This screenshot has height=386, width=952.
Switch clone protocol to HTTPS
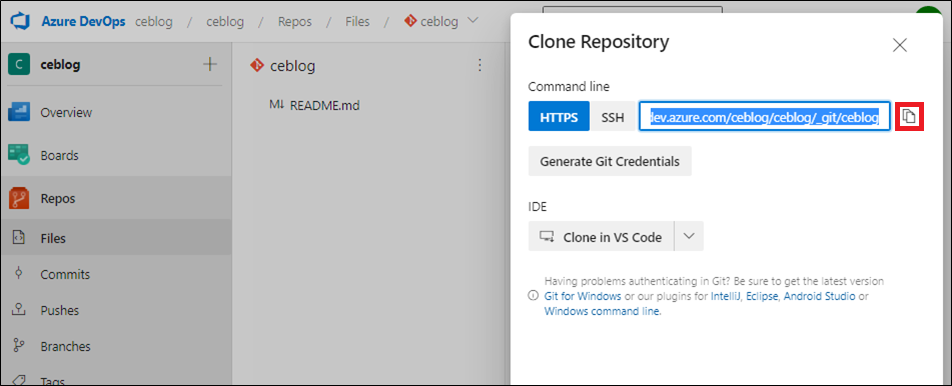559,117
